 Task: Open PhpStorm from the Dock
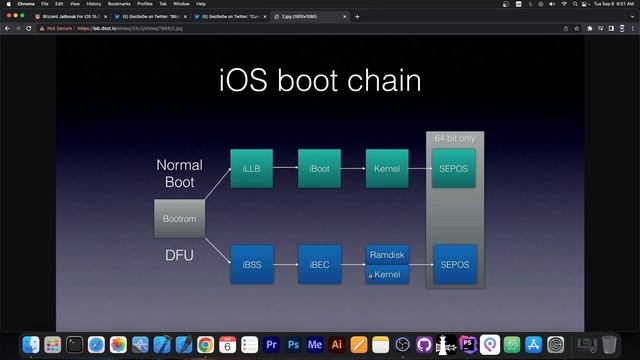468,345
